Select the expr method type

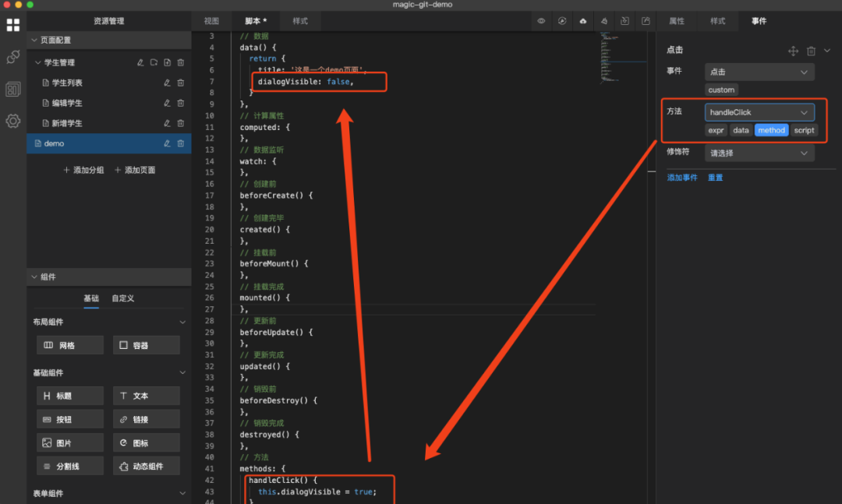716,130
